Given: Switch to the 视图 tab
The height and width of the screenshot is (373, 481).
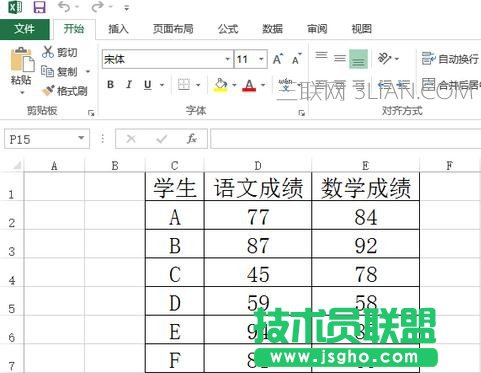Looking at the screenshot, I should (362, 29).
